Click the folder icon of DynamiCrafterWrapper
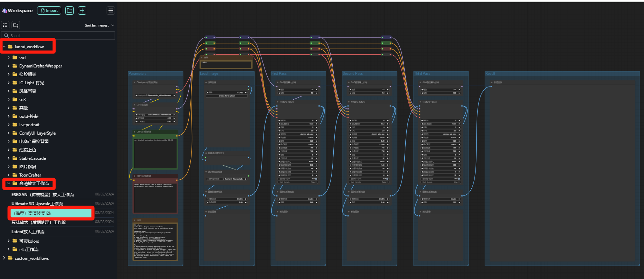This screenshot has width=644, height=279. click(15, 66)
